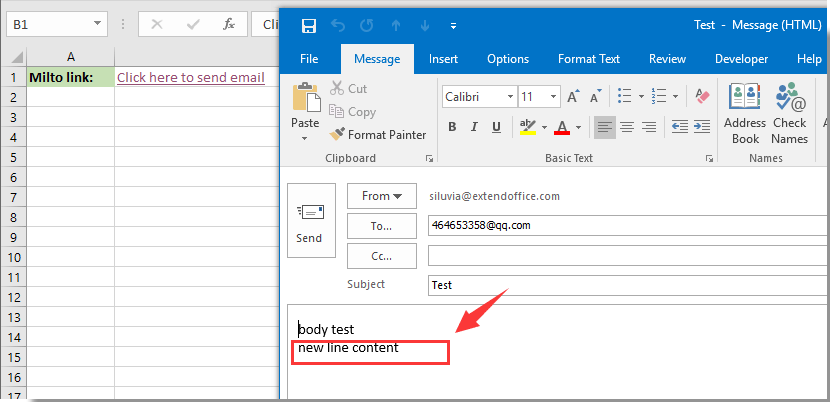Image resolution: width=830 pixels, height=402 pixels.
Task: Go to next item down arrow
Action: (424, 25)
